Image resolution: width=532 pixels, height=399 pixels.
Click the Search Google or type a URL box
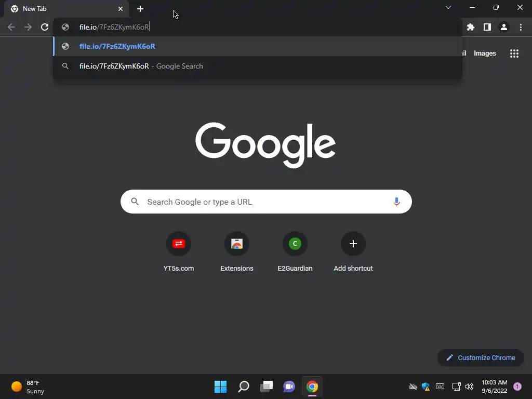click(x=266, y=202)
